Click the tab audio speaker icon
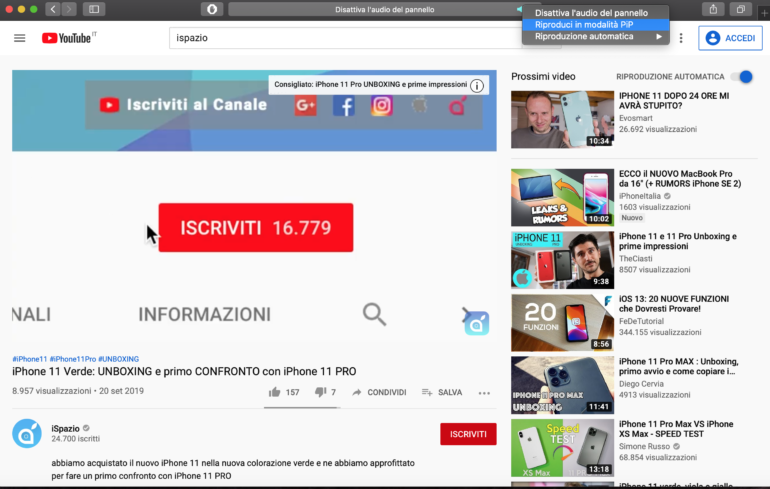The image size is (770, 489). pyautogui.click(x=519, y=9)
